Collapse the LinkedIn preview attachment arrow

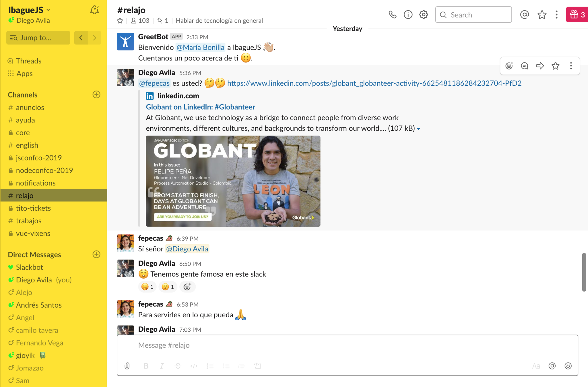[418, 129]
